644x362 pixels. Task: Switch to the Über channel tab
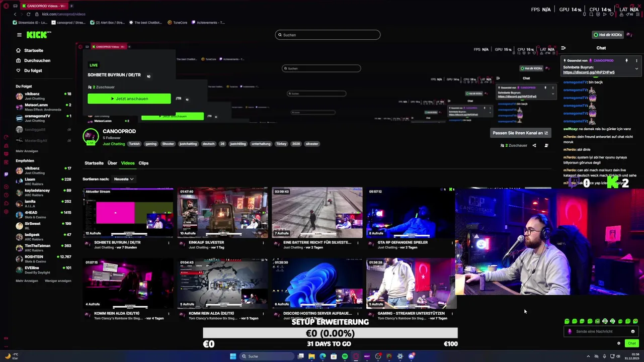pos(112,163)
